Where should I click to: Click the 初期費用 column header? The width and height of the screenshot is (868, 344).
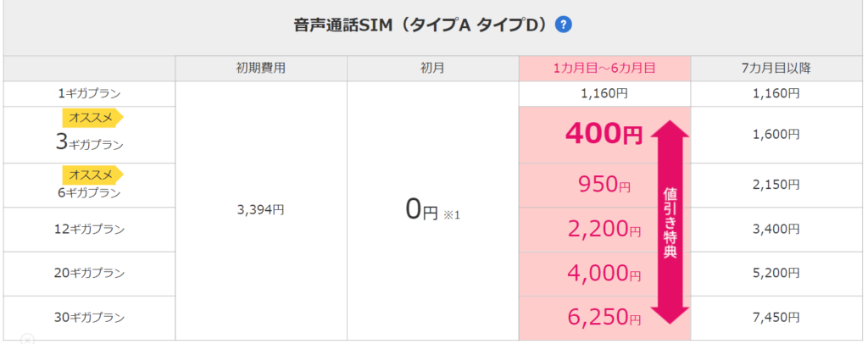pyautogui.click(x=261, y=69)
